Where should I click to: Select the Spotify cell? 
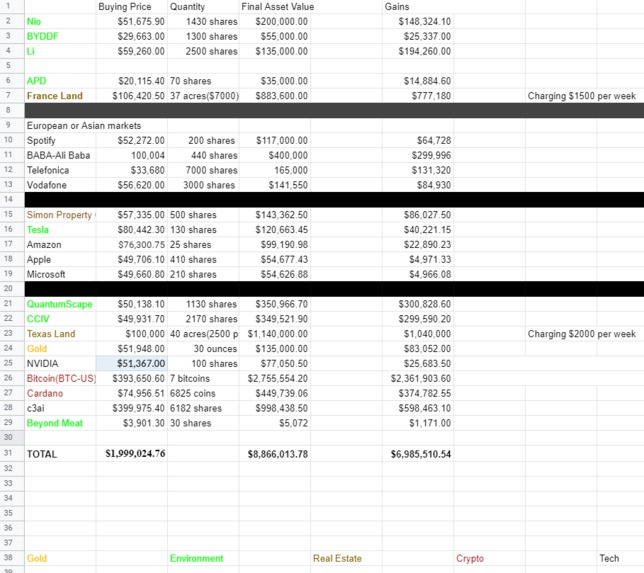click(60, 140)
